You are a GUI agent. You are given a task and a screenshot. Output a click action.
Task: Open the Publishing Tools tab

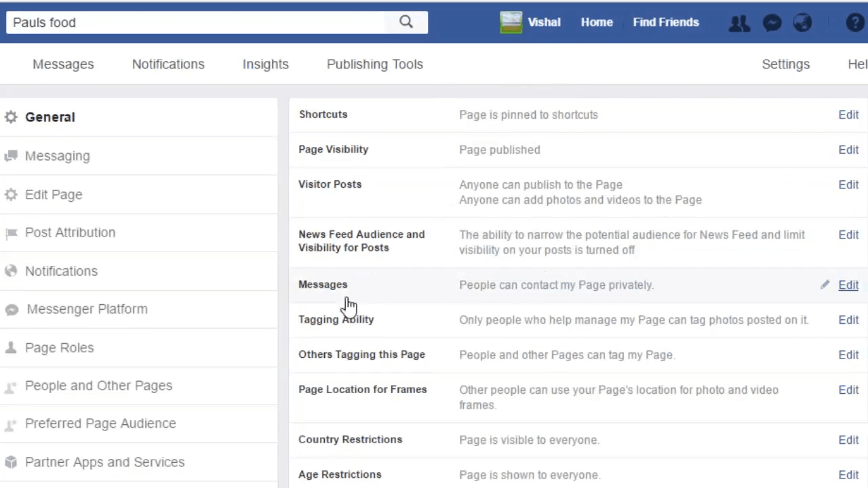point(375,64)
